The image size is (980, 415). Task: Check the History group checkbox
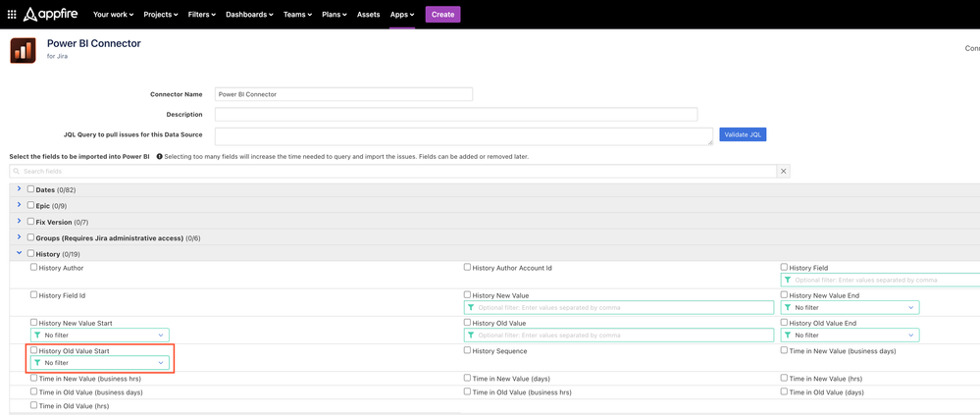click(x=30, y=254)
